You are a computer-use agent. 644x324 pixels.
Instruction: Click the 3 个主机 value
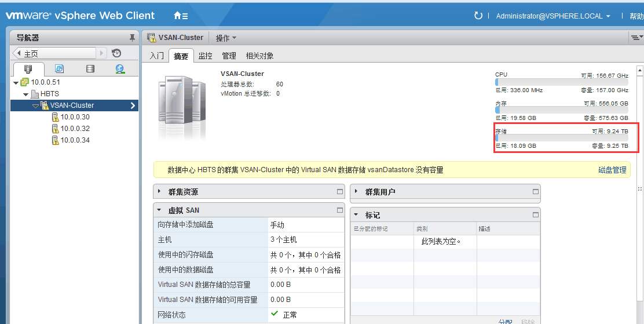(x=283, y=240)
